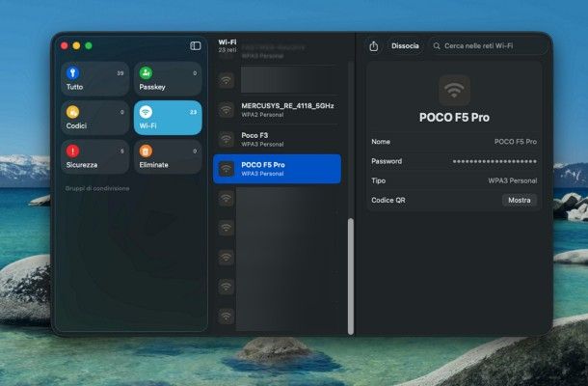Click the orange Eliminate trash icon
588x386 pixels.
pos(146,151)
